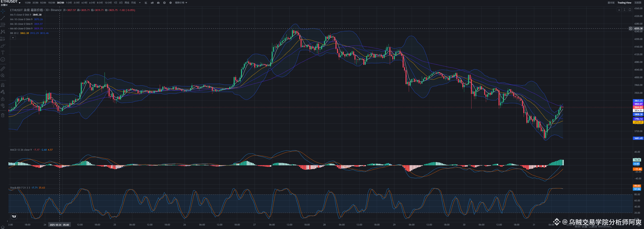Open the emoji icons tool
Viewport: 644px width, 229px height.
(x=3, y=59)
